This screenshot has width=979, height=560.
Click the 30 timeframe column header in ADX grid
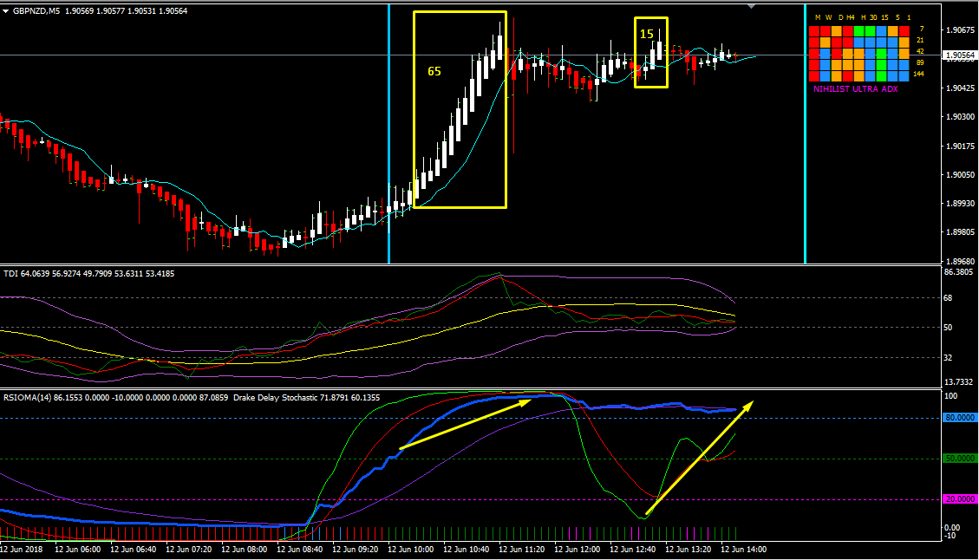click(x=873, y=17)
